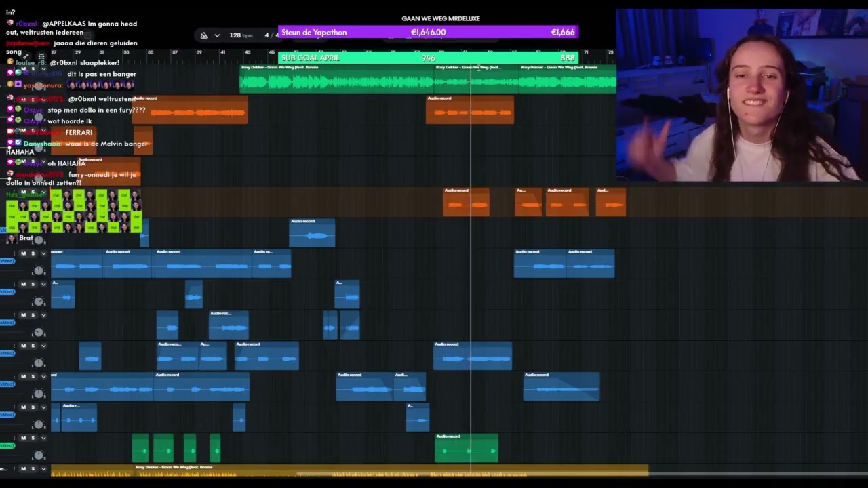Click the 4/4 time signature field
Viewport: 868px width, 488px height.
coord(270,35)
